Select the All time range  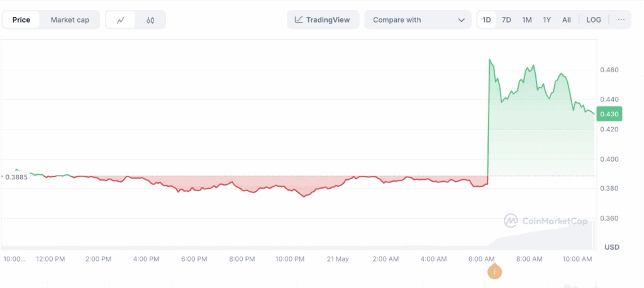[x=567, y=19]
